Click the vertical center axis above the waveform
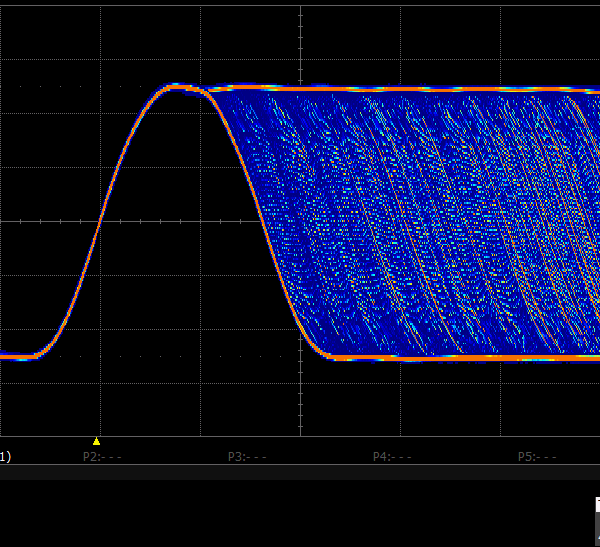Screen dimensions: 600x547 300,40
